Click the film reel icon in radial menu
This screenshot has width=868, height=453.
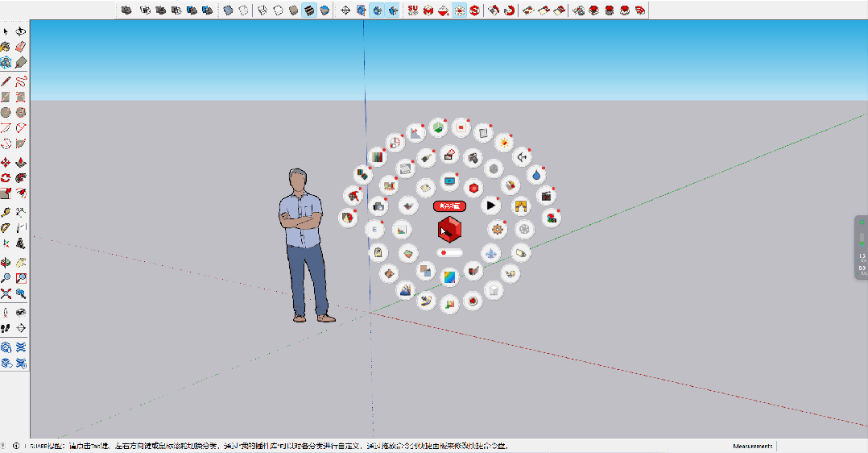pos(524,229)
